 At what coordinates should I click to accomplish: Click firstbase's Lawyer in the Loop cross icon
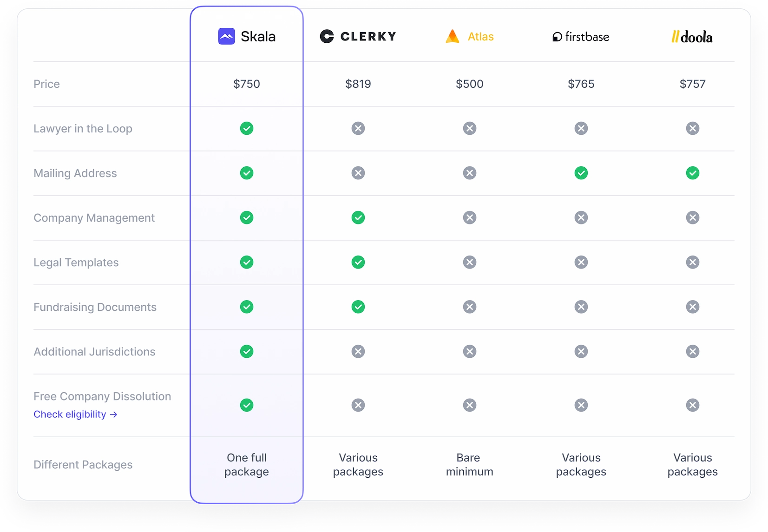(581, 128)
